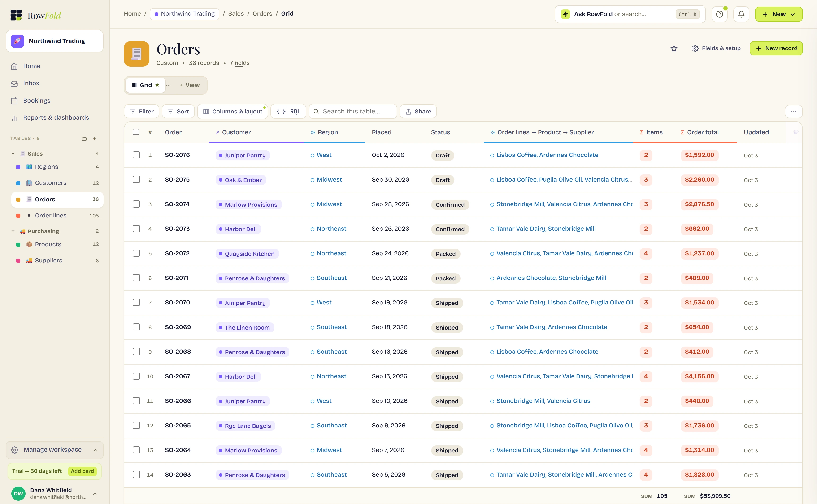The width and height of the screenshot is (817, 504).
Task: Open the RQL query editor
Action: (x=288, y=111)
